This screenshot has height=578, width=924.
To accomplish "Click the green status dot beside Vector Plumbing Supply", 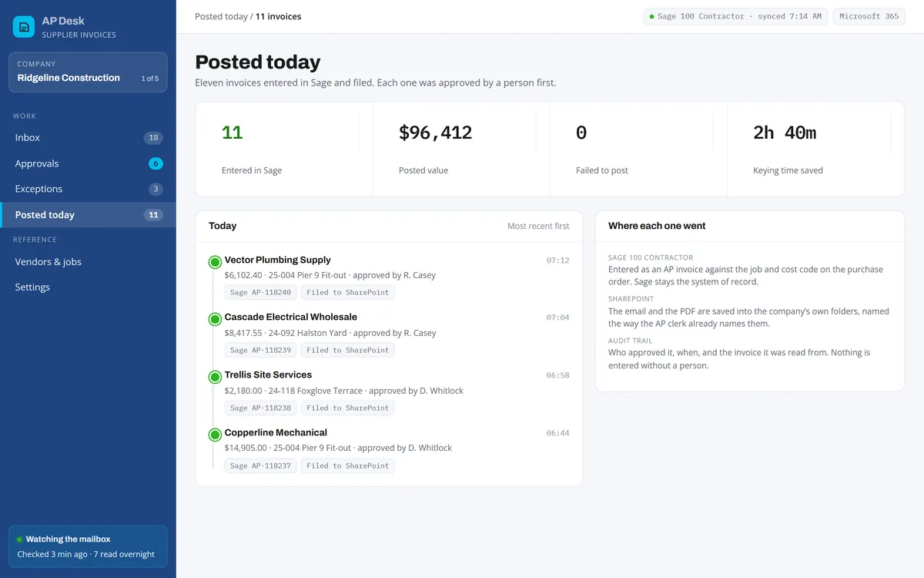I will pyautogui.click(x=215, y=262).
